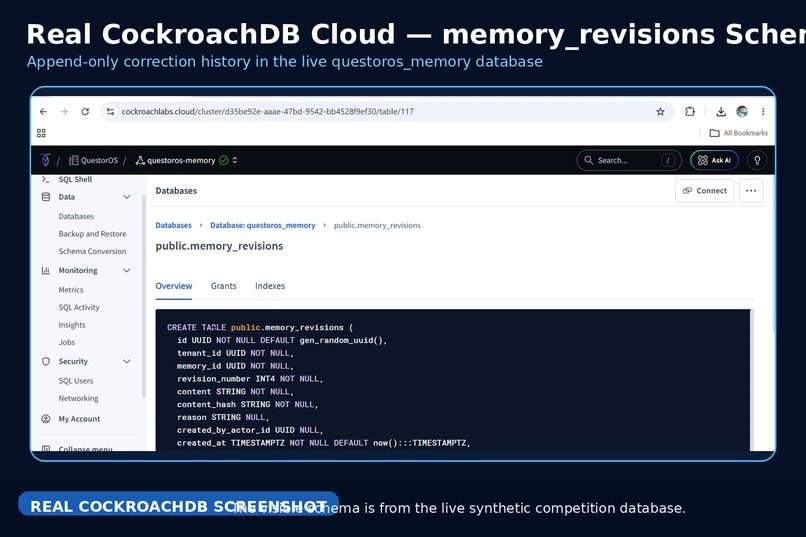
Task: Open site information icon in address bar
Action: (x=110, y=112)
